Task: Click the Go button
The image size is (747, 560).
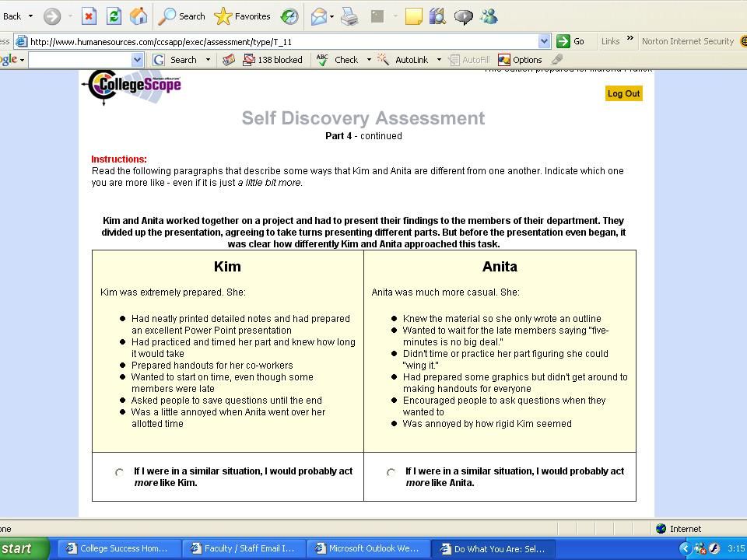Action: [x=570, y=41]
